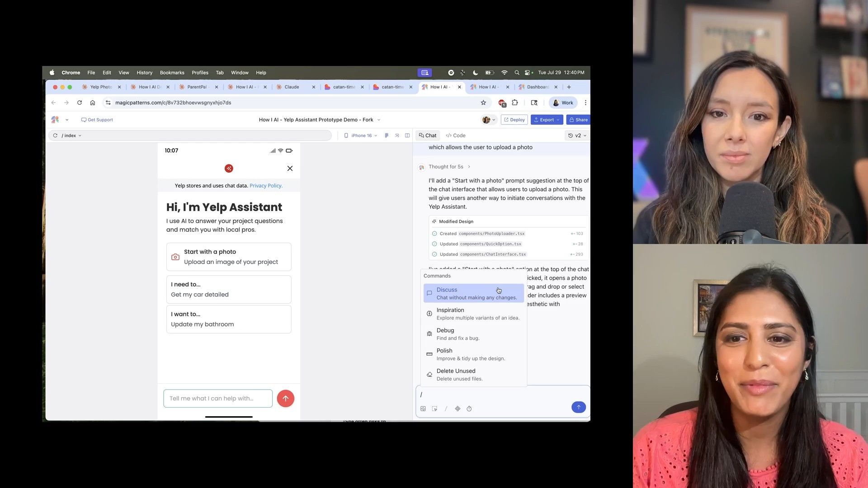The width and height of the screenshot is (868, 488).
Task: Open the project title dropdown chevron
Action: pyautogui.click(x=379, y=120)
